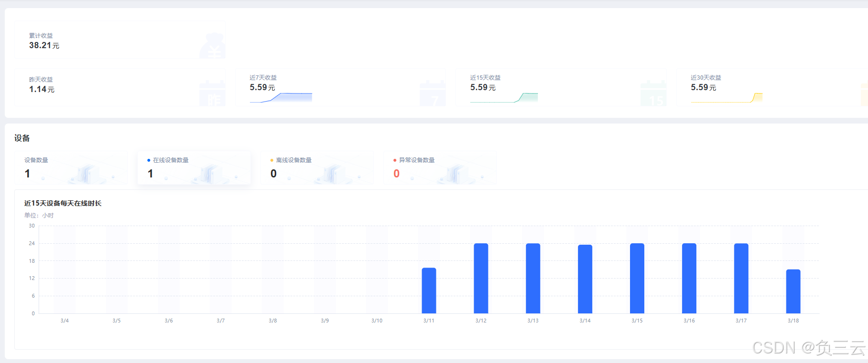Click the 3/17 bar in chart
Viewport: 868px width, 363px height.
pos(741,279)
